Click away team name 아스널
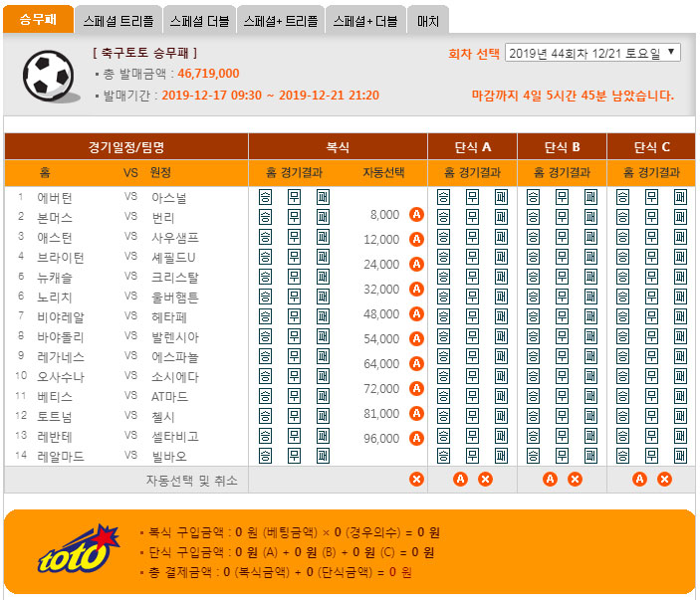The height and width of the screenshot is (600, 700). [x=169, y=198]
